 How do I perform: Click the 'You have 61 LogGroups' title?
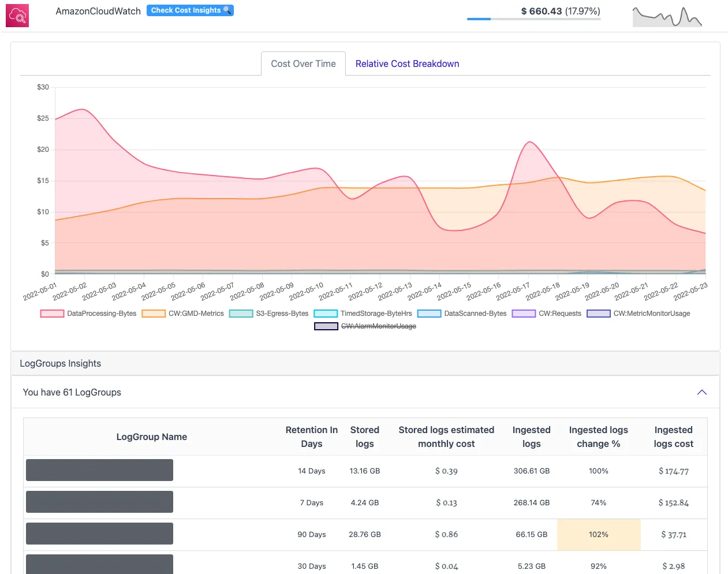72,392
